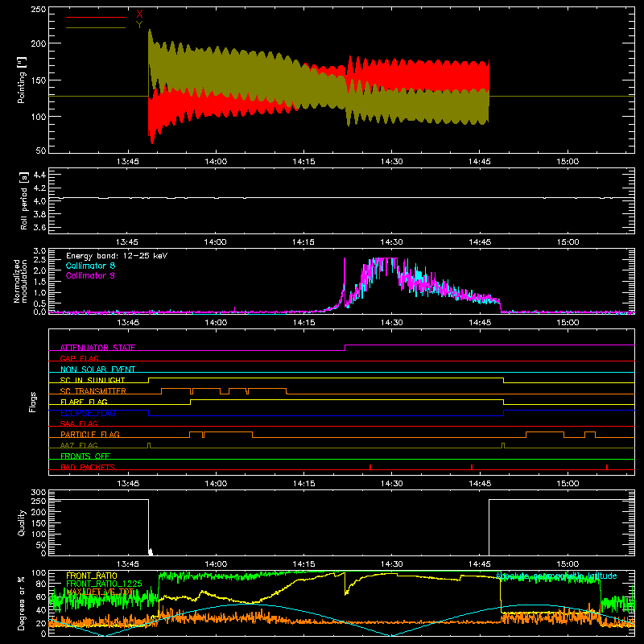Select the NON_SOLAR_EVENT flag label
The width and height of the screenshot is (644, 644).
point(97,369)
